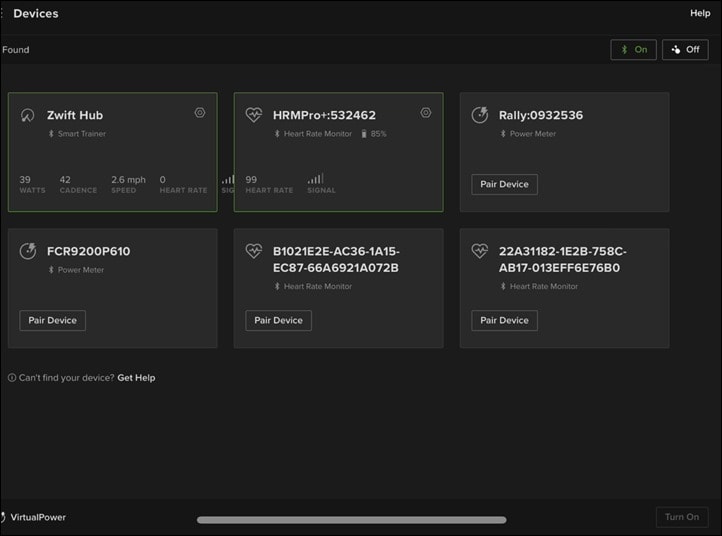Image resolution: width=722 pixels, height=536 pixels.
Task: Pair the Rally:0932536 device
Action: pyautogui.click(x=504, y=184)
